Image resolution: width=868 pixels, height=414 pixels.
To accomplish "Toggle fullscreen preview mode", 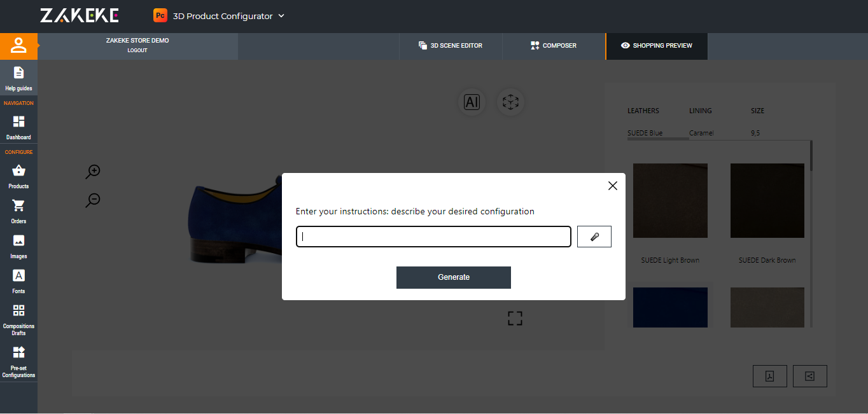I will 515,318.
